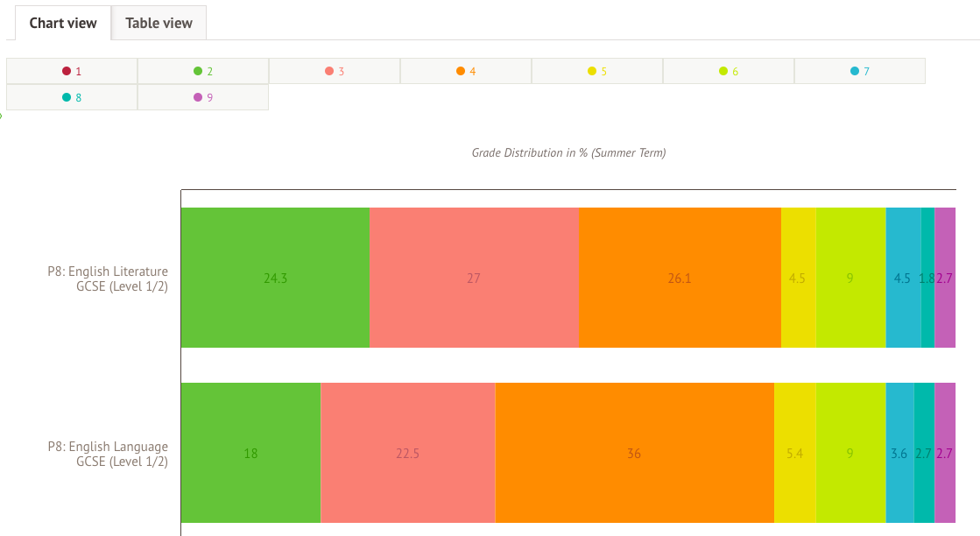Viewport: 980px width, 536px height.
Task: Click P8: English Language axis label
Action: coord(108,454)
